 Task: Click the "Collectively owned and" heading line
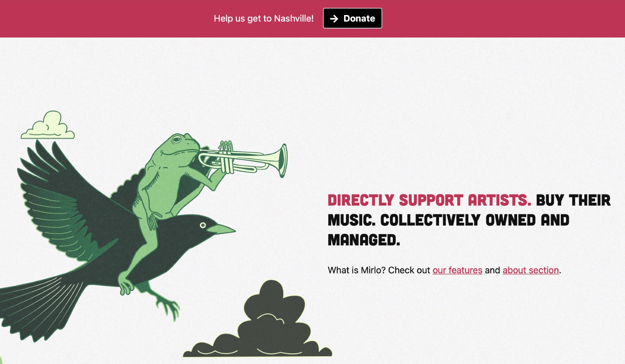click(475, 220)
